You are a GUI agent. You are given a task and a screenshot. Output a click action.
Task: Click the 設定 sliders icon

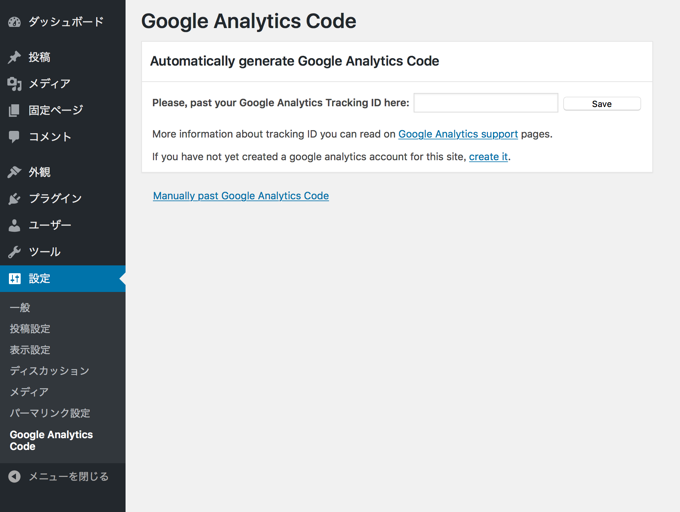[x=14, y=279]
